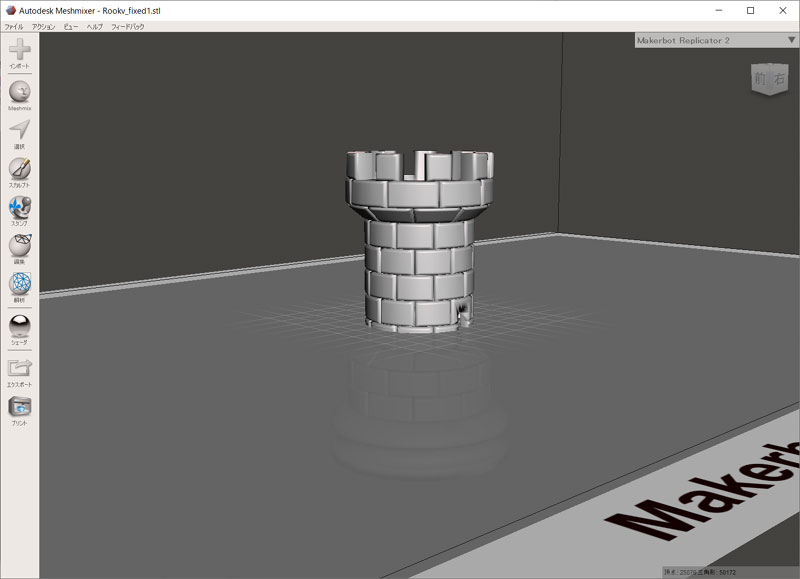The height and width of the screenshot is (579, 800).
Task: Activate the Select (選択) arrow tool
Action: point(19,130)
